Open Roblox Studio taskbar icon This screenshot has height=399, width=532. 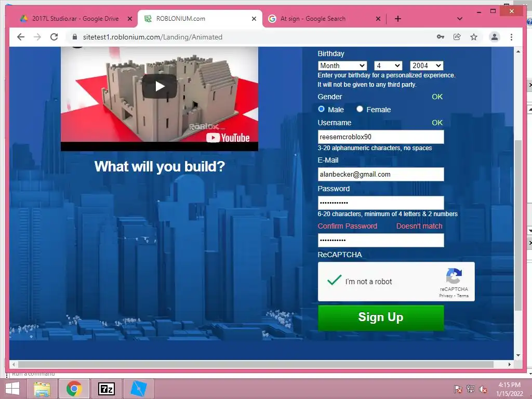pyautogui.click(x=138, y=389)
